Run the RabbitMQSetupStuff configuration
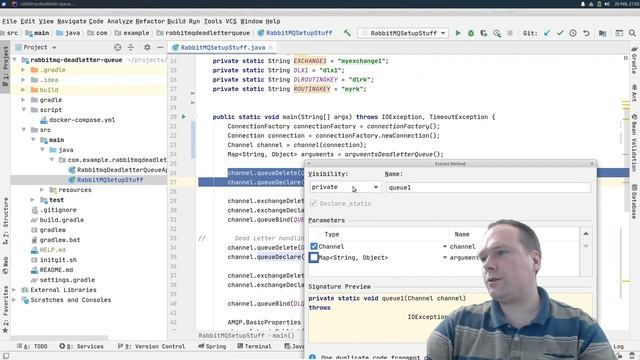This screenshot has height=360, width=640. tap(458, 33)
